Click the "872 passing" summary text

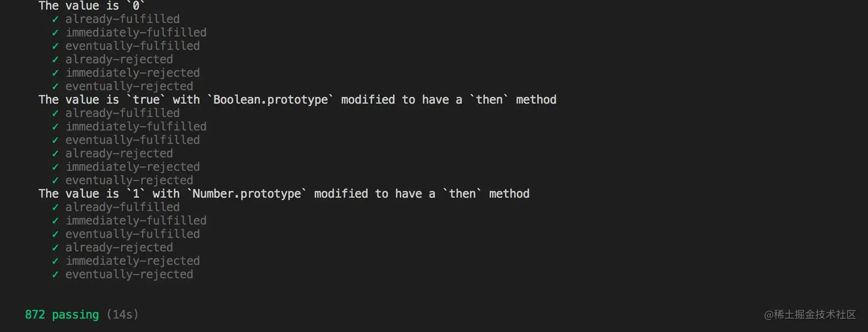pos(62,315)
